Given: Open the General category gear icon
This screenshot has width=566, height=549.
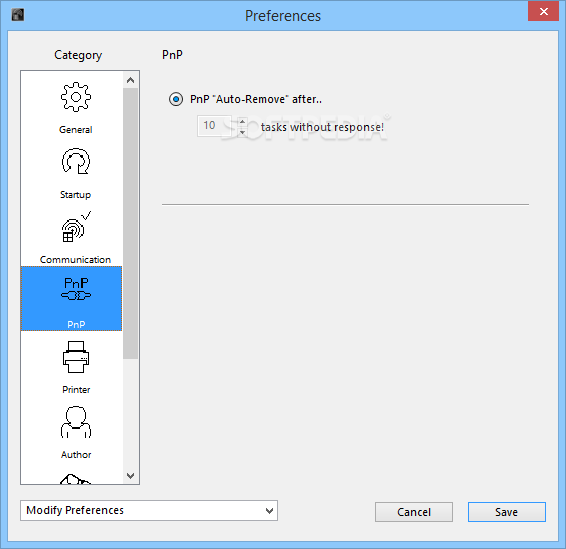Looking at the screenshot, I should point(75,97).
